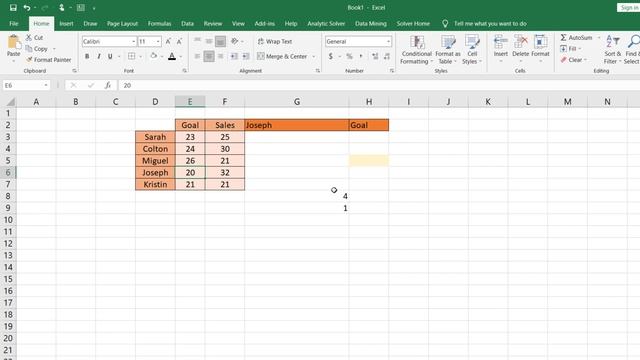Click Delete cells icon

pyautogui.click(x=520, y=42)
